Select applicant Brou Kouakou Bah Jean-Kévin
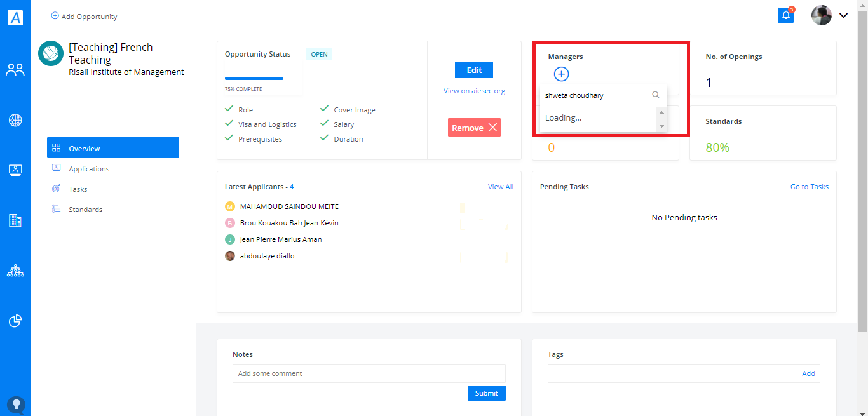The image size is (868, 416). pos(289,223)
